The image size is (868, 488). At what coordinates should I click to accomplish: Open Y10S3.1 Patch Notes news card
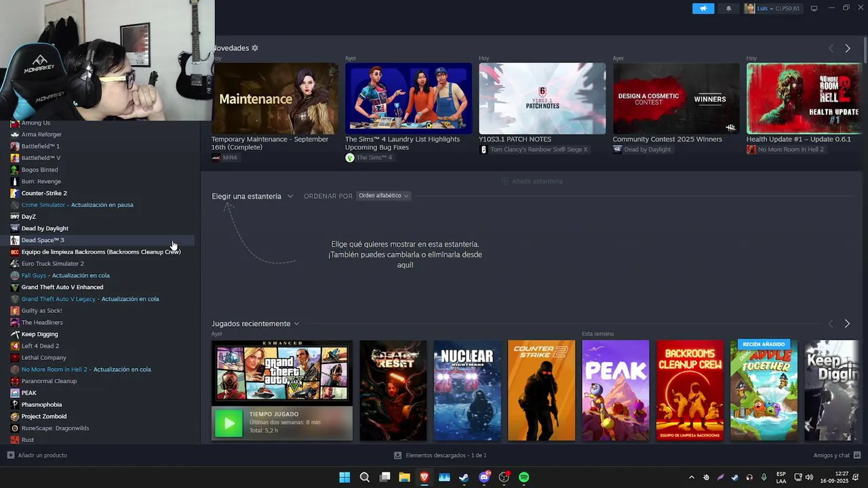pos(542,98)
